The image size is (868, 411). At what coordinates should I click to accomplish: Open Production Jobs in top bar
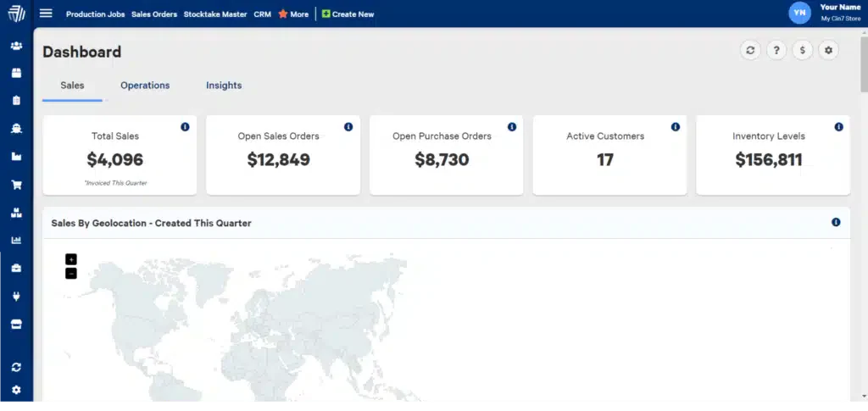95,14
